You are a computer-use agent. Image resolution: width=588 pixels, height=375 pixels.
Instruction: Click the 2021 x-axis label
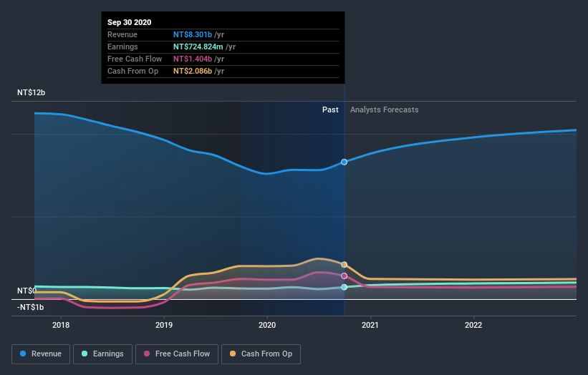370,325
